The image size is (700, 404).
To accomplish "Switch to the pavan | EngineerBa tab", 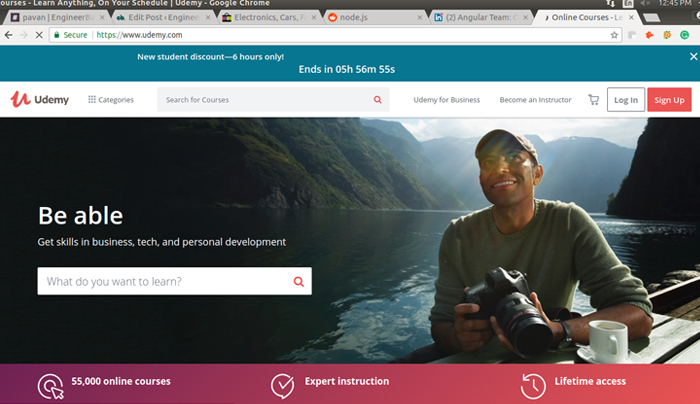I will [x=57, y=17].
